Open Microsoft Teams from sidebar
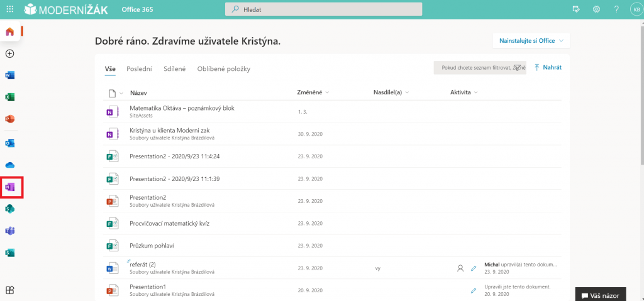The width and height of the screenshot is (644, 301). click(9, 231)
